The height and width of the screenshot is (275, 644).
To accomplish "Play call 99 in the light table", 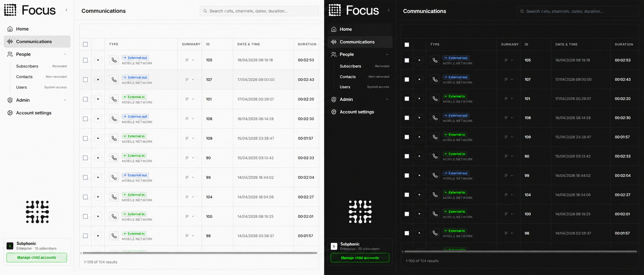I will [98, 177].
